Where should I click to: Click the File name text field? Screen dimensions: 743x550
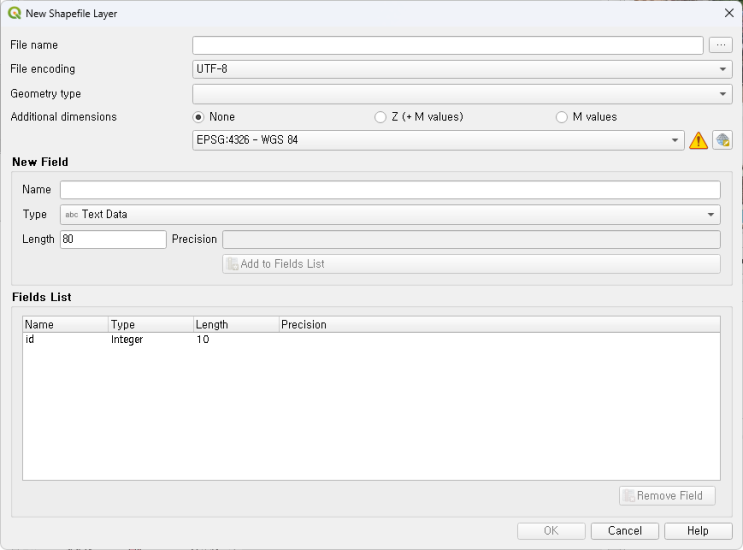(447, 45)
